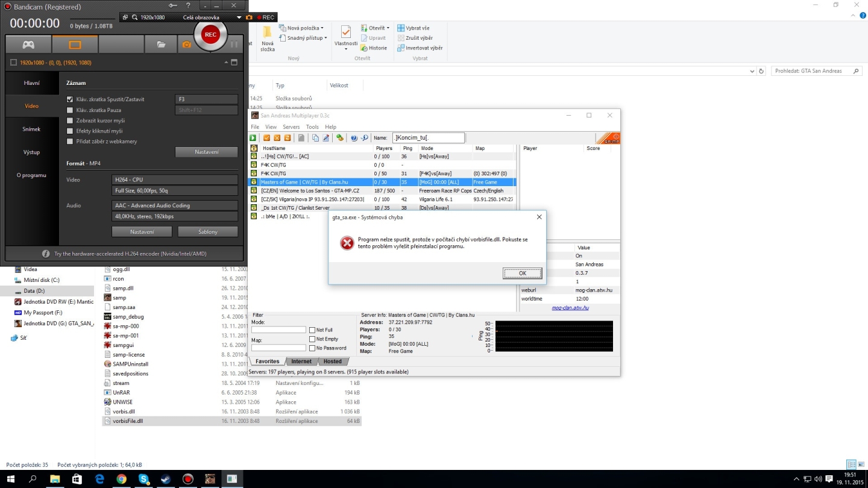Start recording with the big red REC button
This screenshot has height=488, width=868.
[210, 34]
